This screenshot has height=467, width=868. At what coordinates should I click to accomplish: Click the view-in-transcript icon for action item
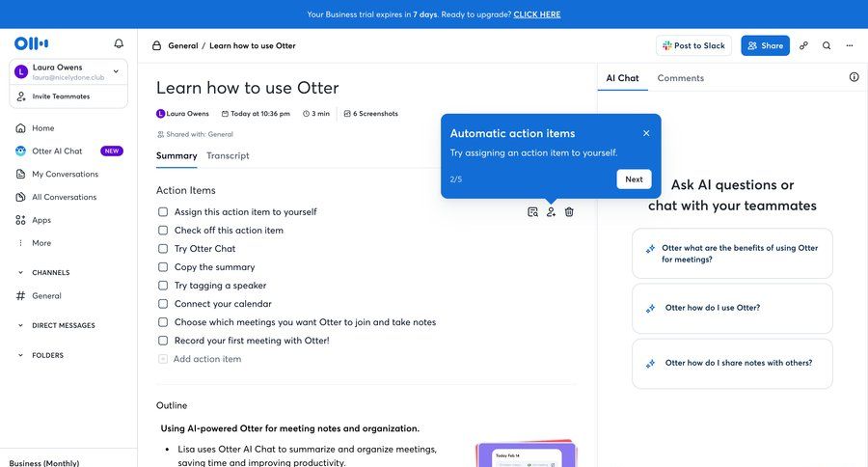pyautogui.click(x=532, y=211)
